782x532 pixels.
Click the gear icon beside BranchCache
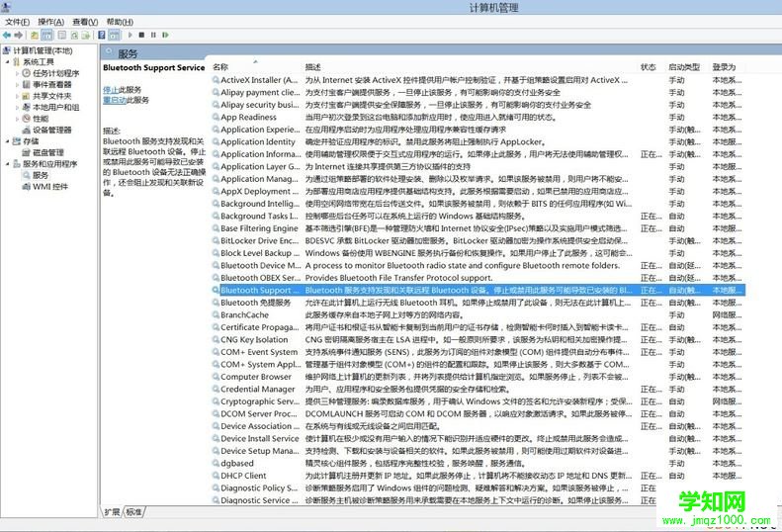[x=216, y=314]
